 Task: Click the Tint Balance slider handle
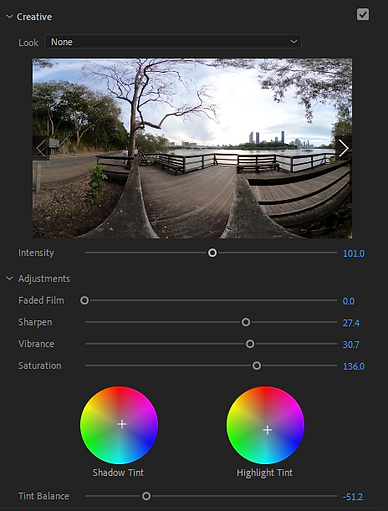[x=146, y=496]
